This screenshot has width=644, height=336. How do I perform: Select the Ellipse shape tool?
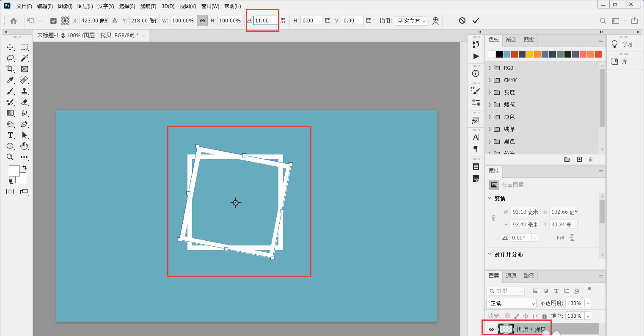point(10,146)
